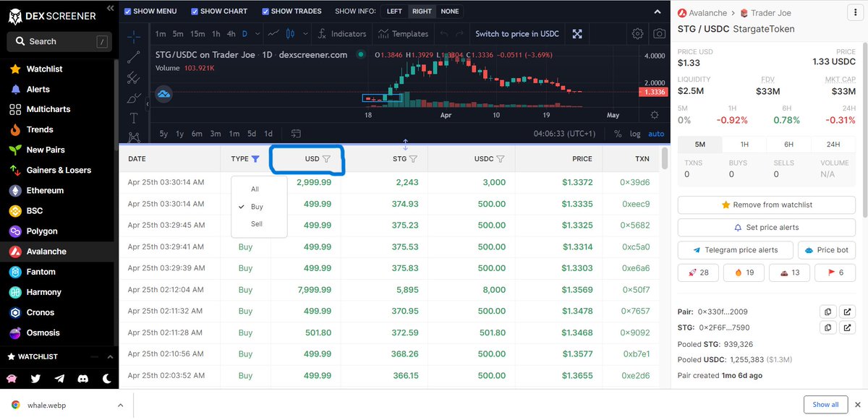Screen dimensions: 868x420
Task: Click Remove from watchlist button
Action: [x=767, y=205]
